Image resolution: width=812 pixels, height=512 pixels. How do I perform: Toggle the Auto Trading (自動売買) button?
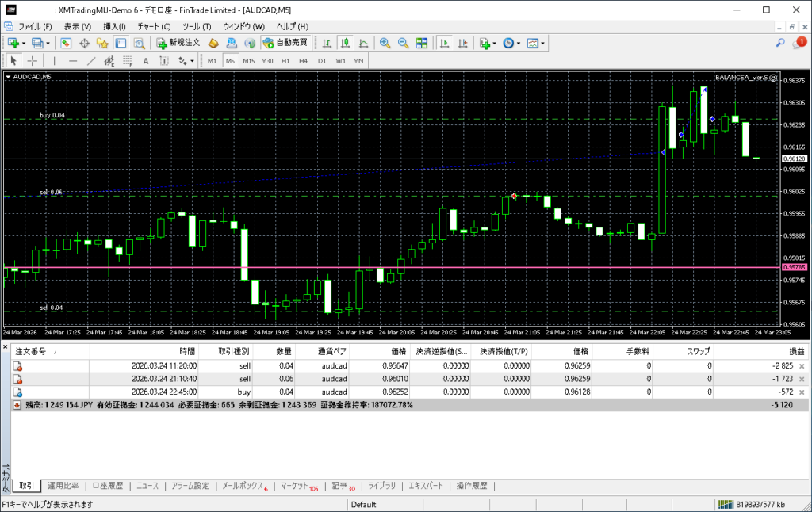tap(285, 43)
